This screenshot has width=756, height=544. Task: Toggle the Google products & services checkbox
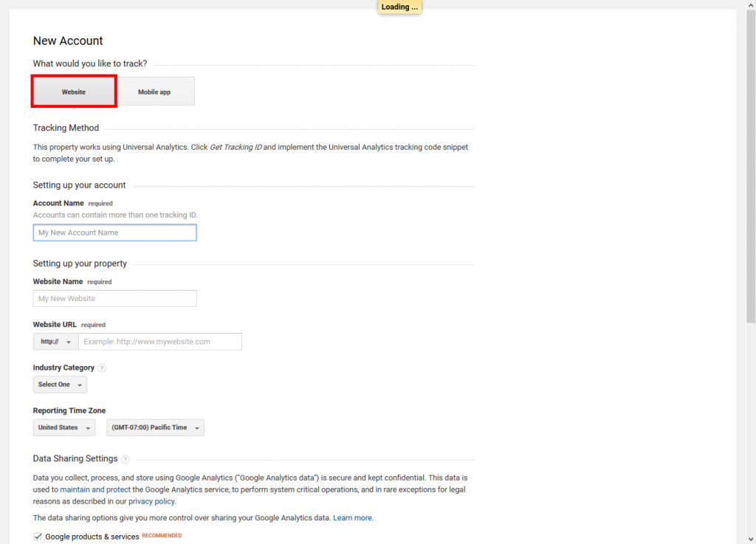click(38, 536)
